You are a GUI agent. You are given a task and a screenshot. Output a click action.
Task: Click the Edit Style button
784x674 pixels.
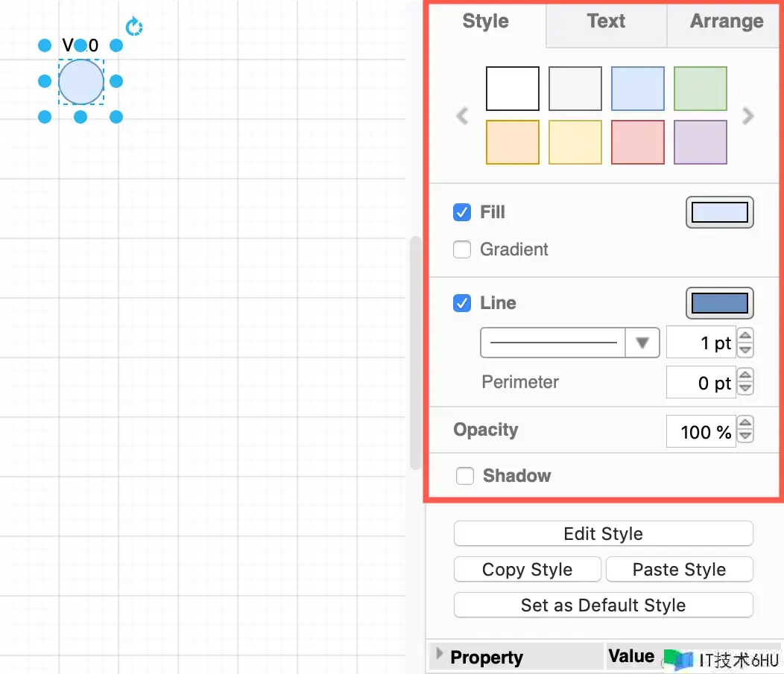coord(603,534)
